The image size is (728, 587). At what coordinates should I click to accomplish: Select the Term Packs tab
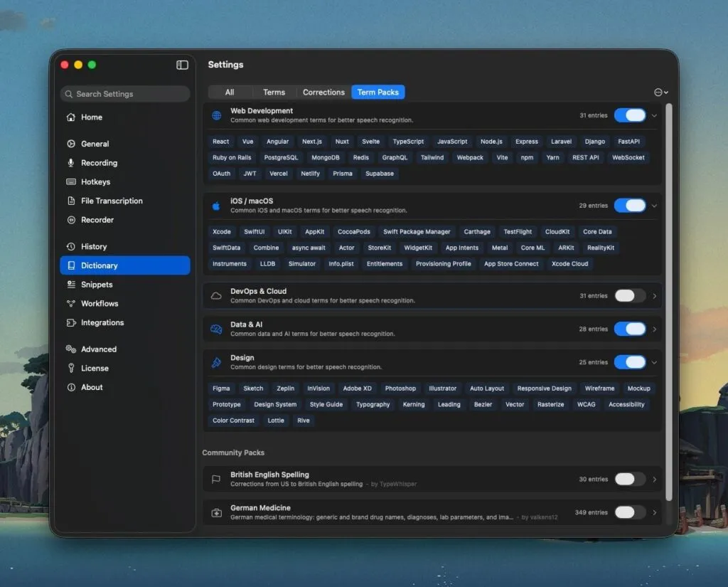click(x=378, y=92)
